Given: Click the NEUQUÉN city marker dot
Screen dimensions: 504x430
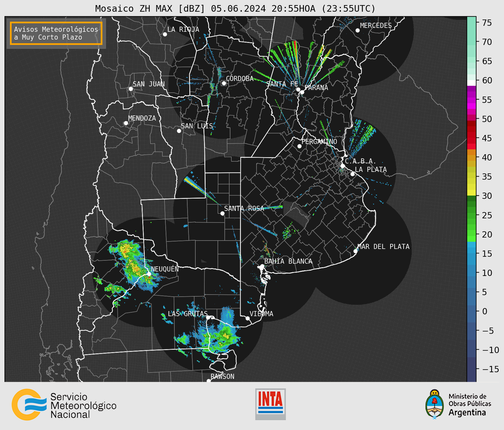Looking at the screenshot, I should [x=149, y=274].
